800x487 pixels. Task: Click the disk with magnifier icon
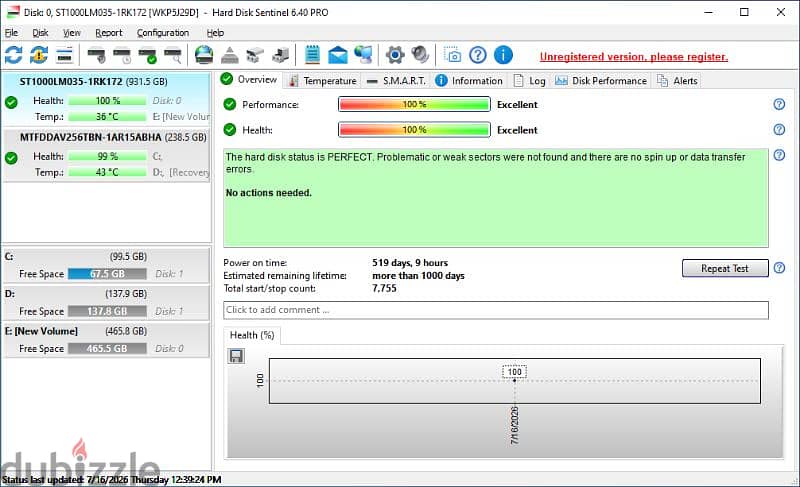pyautogui.click(x=172, y=55)
